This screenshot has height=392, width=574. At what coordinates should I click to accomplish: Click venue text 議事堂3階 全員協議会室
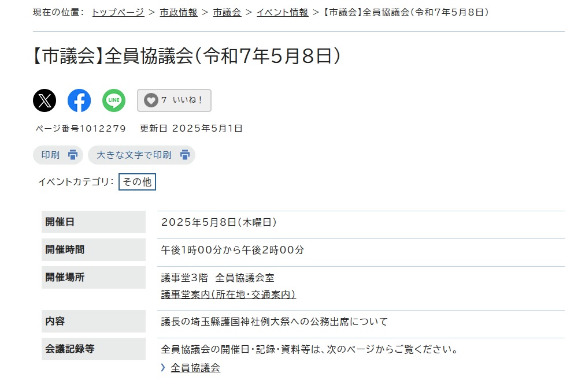[218, 278]
